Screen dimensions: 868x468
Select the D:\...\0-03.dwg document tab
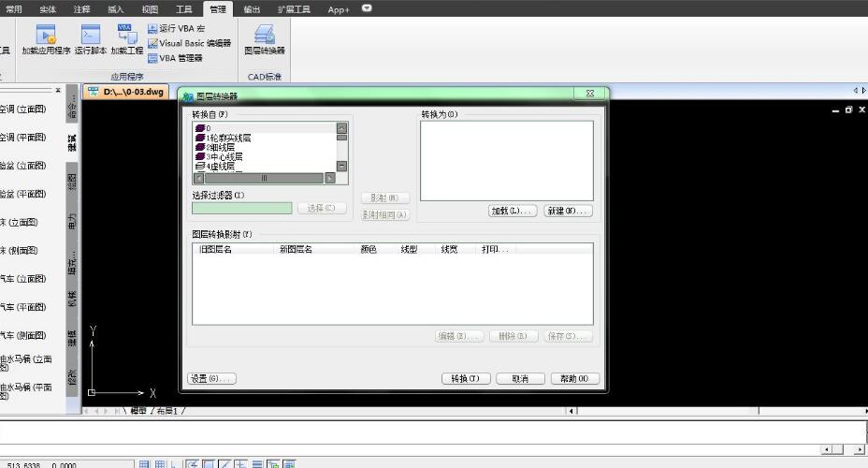(126, 92)
